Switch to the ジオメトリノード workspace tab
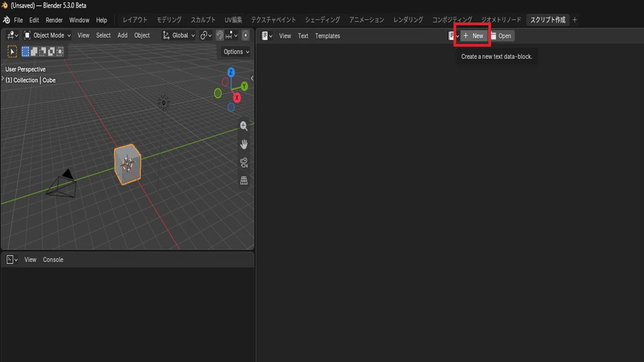Image resolution: width=644 pixels, height=362 pixels. point(501,20)
